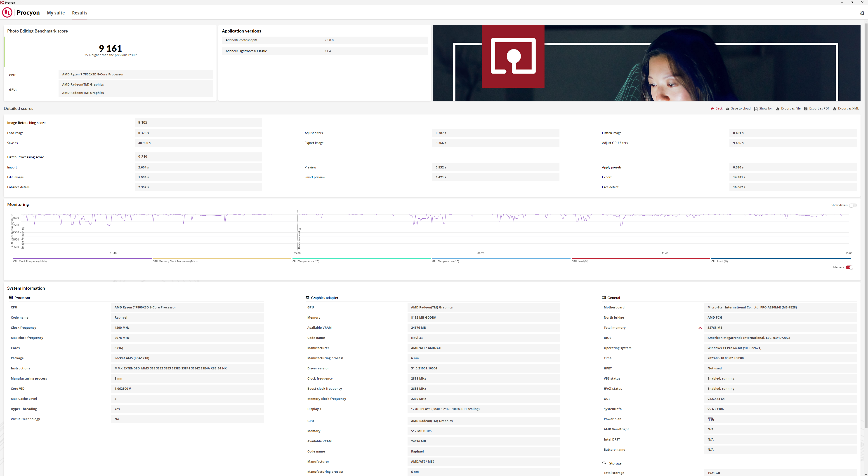Click the overall score 9 161

click(x=110, y=48)
